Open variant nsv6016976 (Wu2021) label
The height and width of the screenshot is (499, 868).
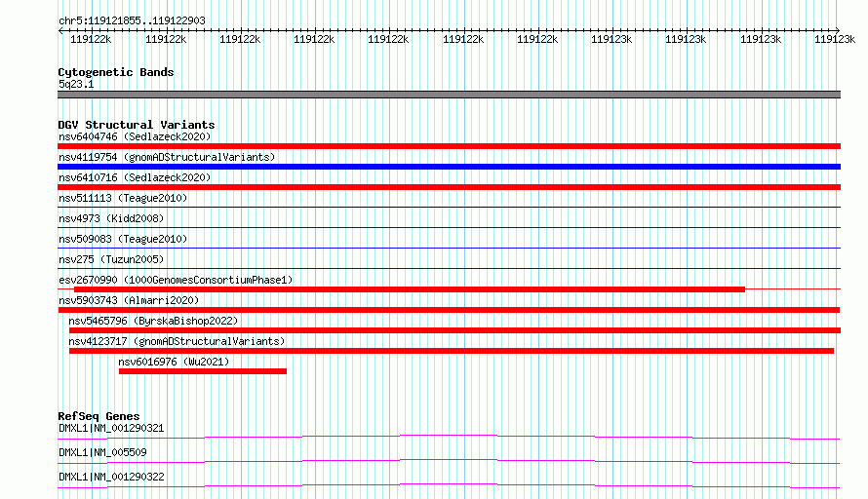(x=174, y=362)
